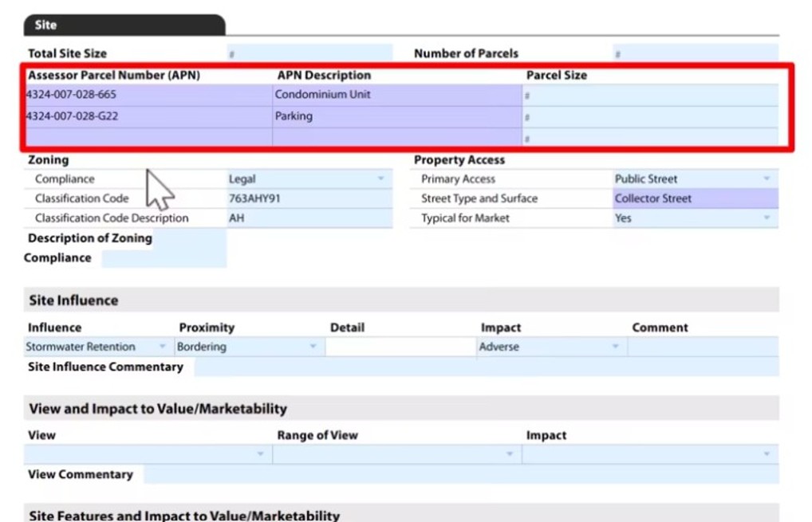Image resolution: width=812 pixels, height=522 pixels.
Task: Open the empty View dropdown
Action: point(260,454)
